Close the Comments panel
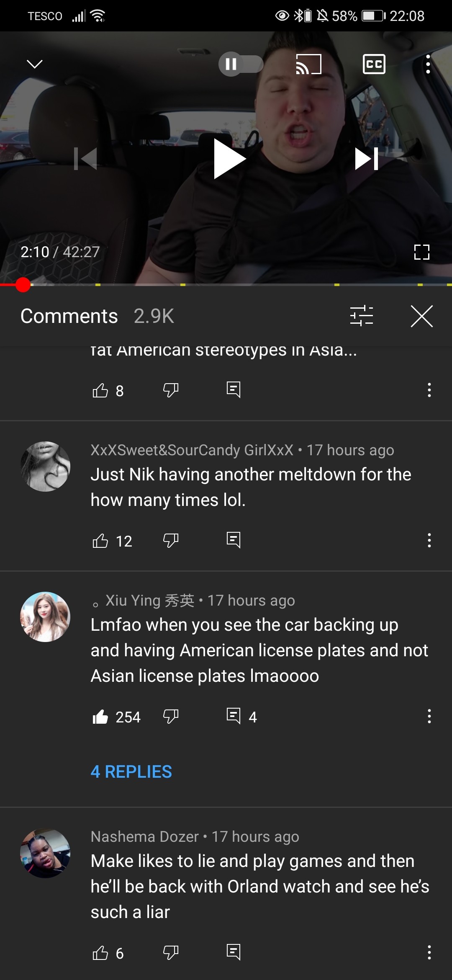 pyautogui.click(x=422, y=316)
